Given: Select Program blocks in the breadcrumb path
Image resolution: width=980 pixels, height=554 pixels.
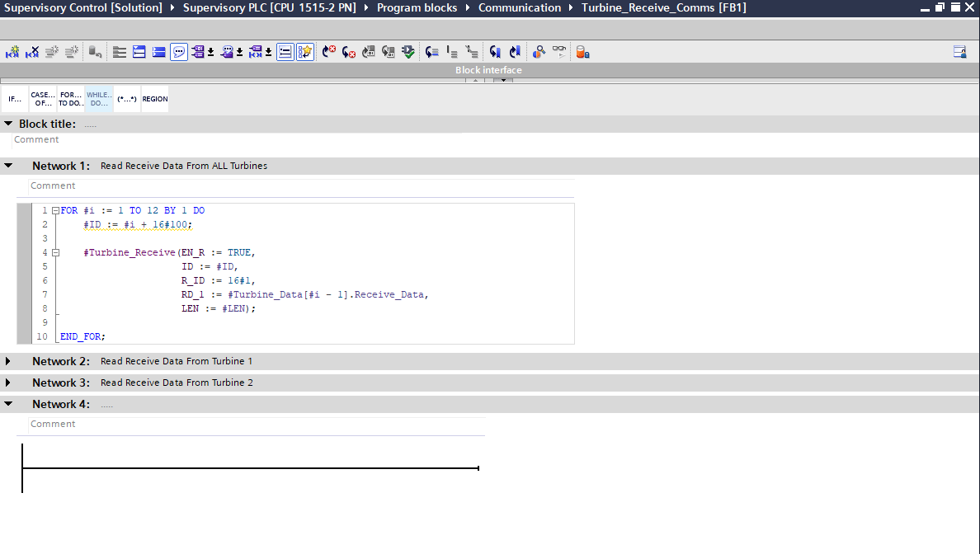Looking at the screenshot, I should pos(417,7).
